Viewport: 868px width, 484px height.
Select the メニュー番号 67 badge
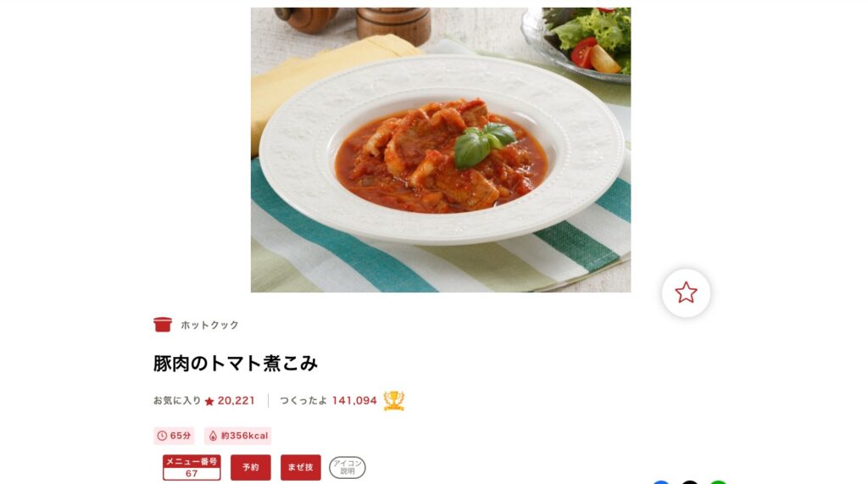point(192,467)
